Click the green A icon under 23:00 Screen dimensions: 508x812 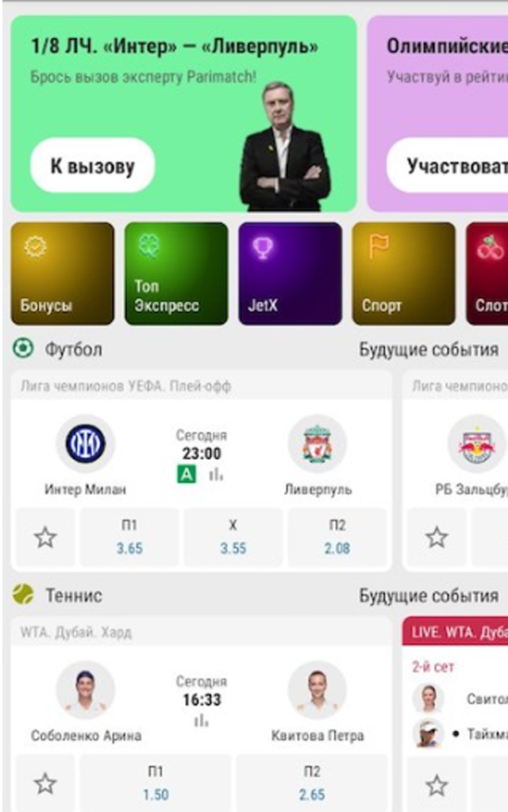point(187,474)
